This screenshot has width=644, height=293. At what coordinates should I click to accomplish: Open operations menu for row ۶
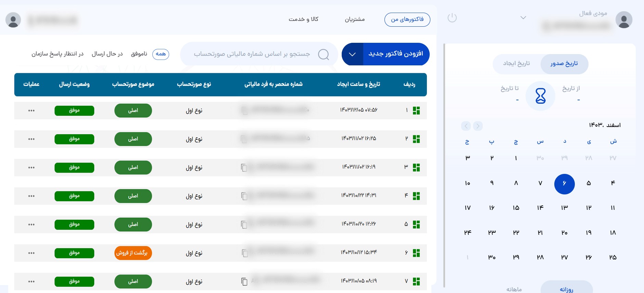(x=31, y=253)
